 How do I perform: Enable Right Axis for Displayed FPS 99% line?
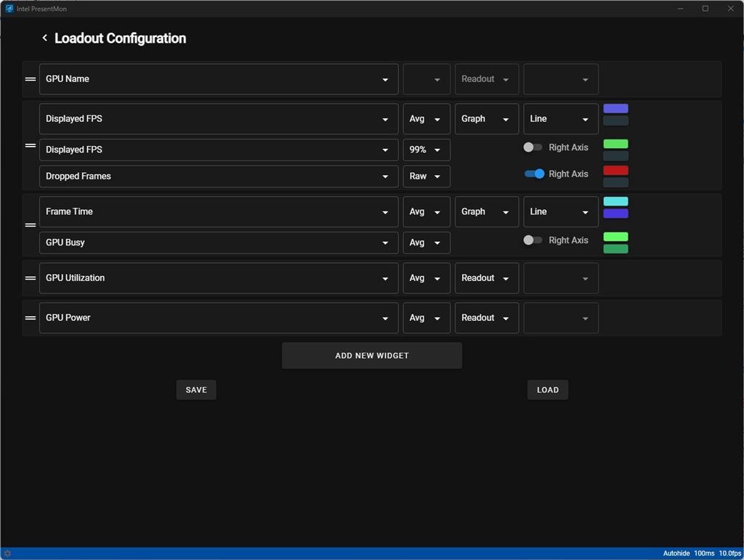(x=533, y=147)
